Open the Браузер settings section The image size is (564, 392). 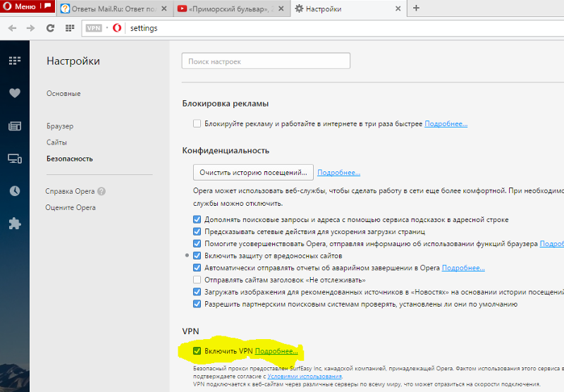click(60, 126)
